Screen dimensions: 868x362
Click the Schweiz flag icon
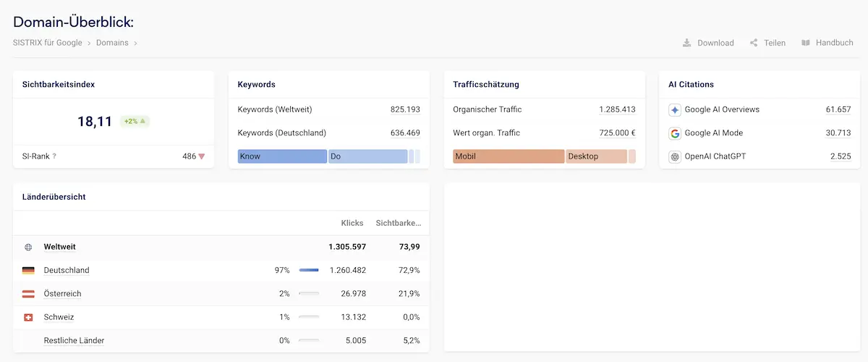pyautogui.click(x=28, y=317)
